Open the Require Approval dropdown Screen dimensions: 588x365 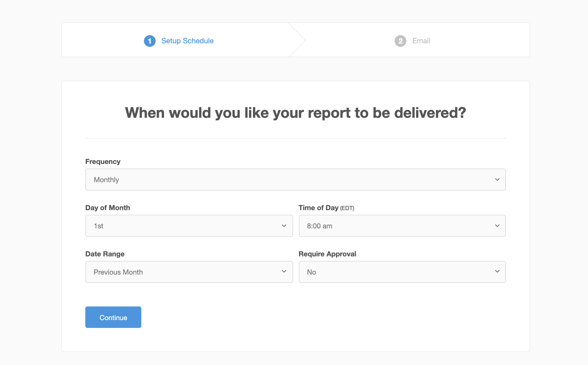(x=402, y=272)
